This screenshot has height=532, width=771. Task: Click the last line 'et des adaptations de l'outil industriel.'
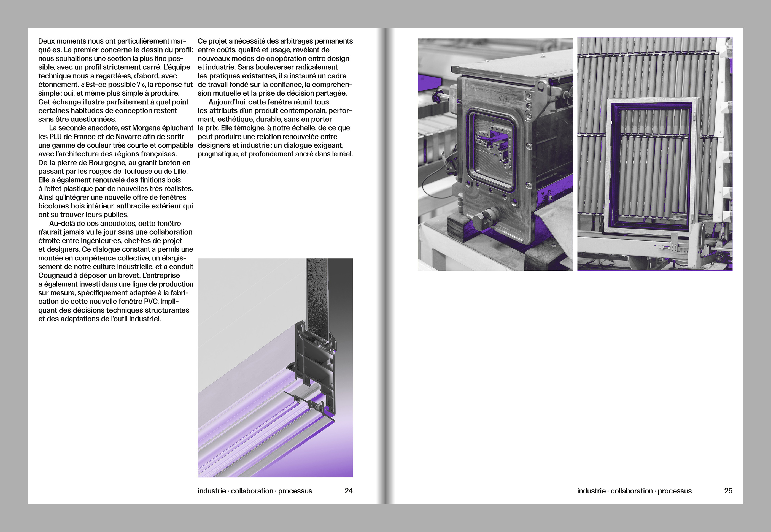pos(99,319)
